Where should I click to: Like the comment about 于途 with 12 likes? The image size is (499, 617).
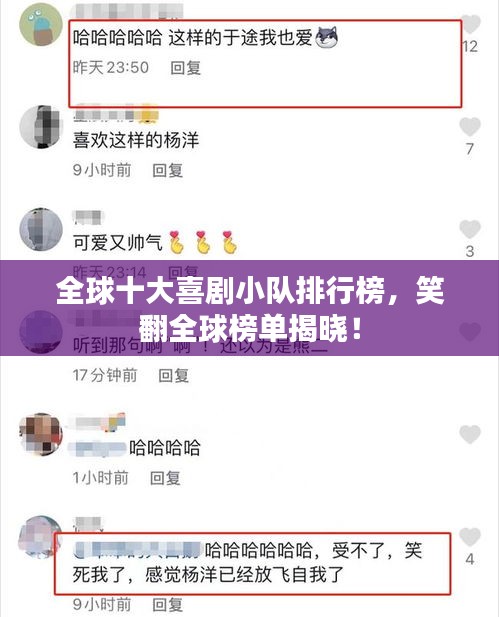click(x=470, y=24)
